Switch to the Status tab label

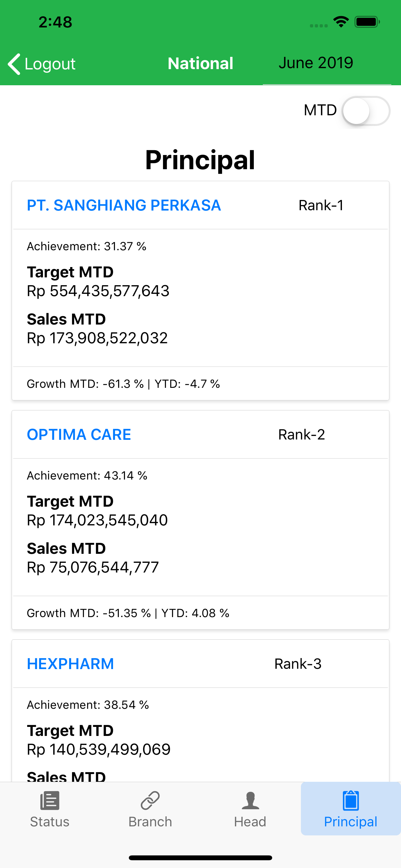50,822
